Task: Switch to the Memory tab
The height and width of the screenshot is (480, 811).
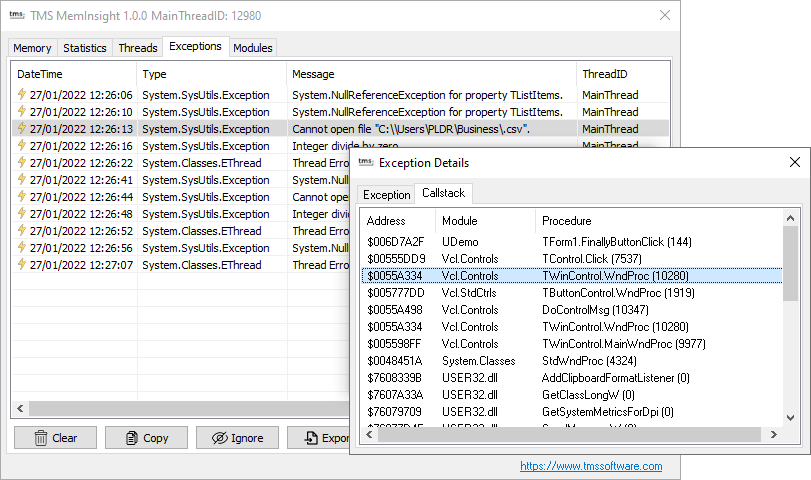Action: 33,48
